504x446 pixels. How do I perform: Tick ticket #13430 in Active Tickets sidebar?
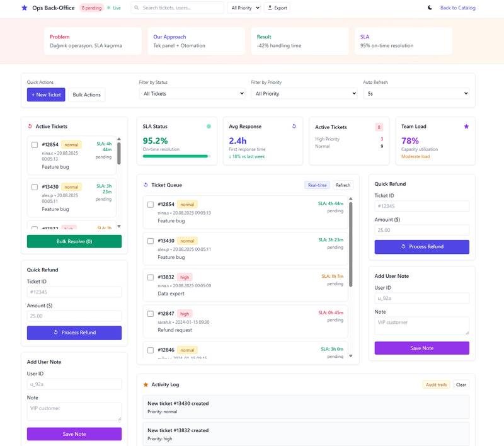click(x=35, y=186)
